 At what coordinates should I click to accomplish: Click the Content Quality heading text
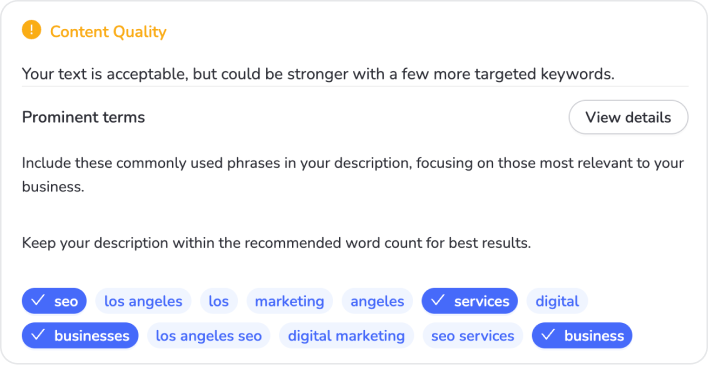(108, 32)
